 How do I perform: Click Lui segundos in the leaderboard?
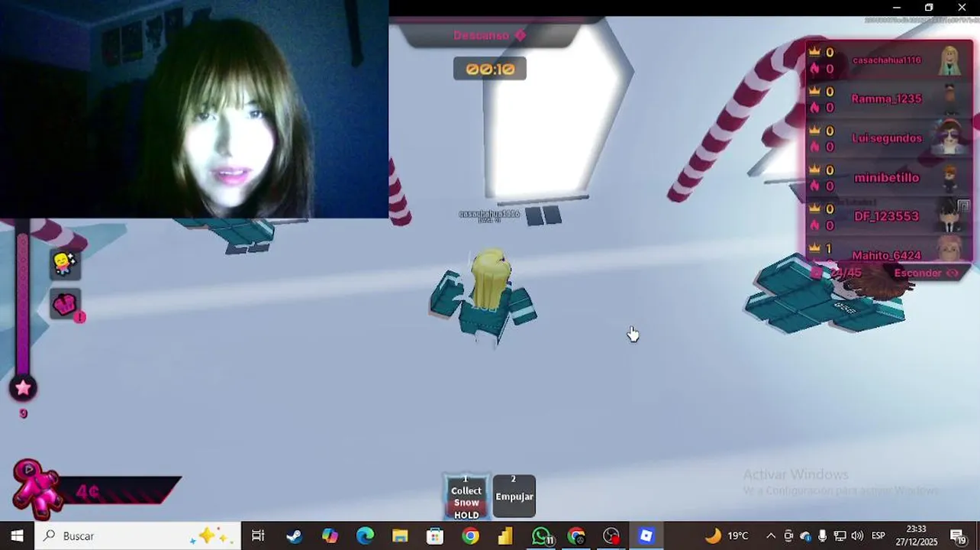click(886, 138)
